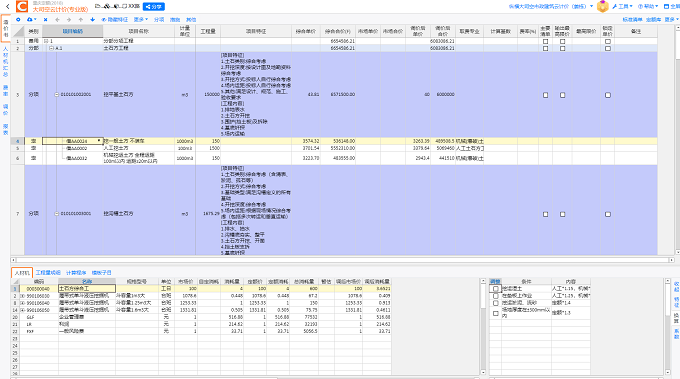The width and height of the screenshot is (680, 379).
Task: Open 标准清单 panel link
Action: point(632,20)
